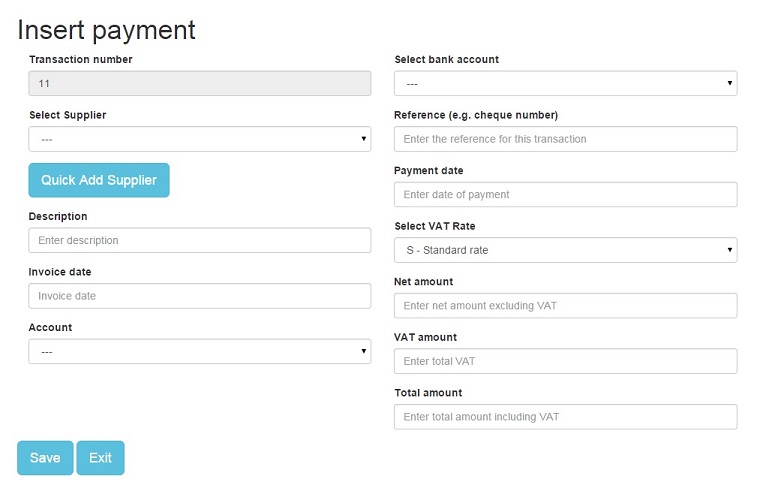The image size is (769, 485).
Task: Click the bank account dropdown arrow
Action: (730, 83)
